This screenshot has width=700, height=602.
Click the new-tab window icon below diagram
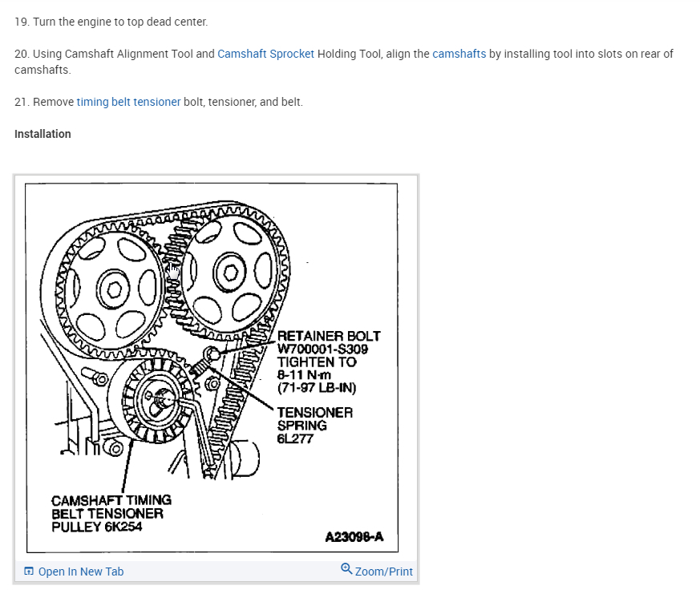[x=29, y=572]
